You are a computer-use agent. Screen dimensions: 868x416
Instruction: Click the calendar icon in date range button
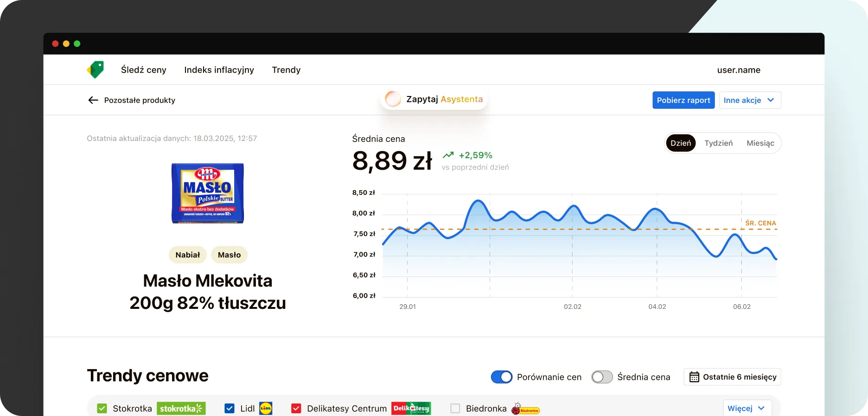694,377
